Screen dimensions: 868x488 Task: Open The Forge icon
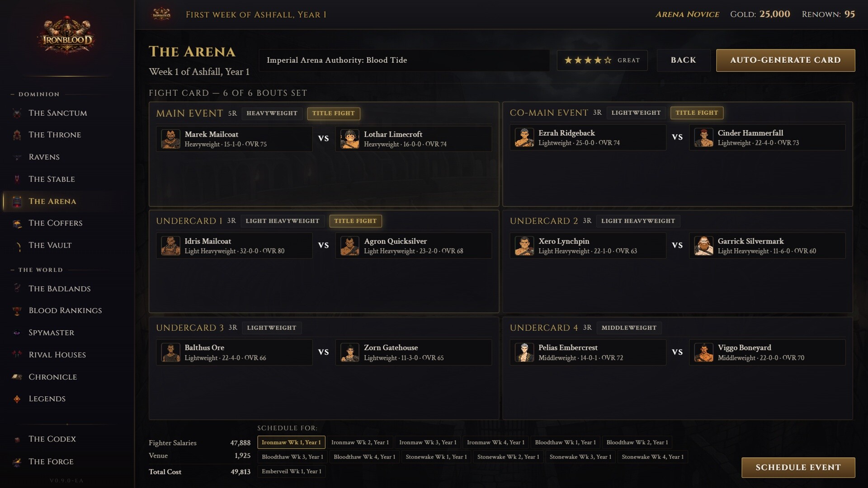17,462
